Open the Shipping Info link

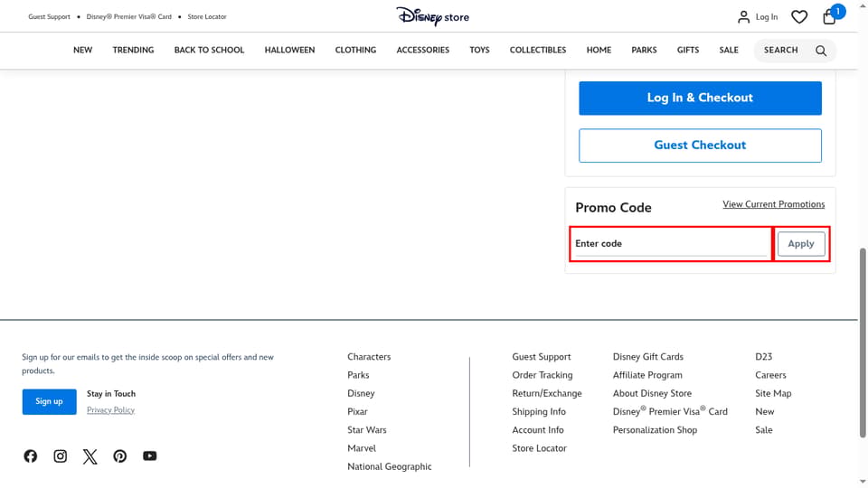pos(539,412)
